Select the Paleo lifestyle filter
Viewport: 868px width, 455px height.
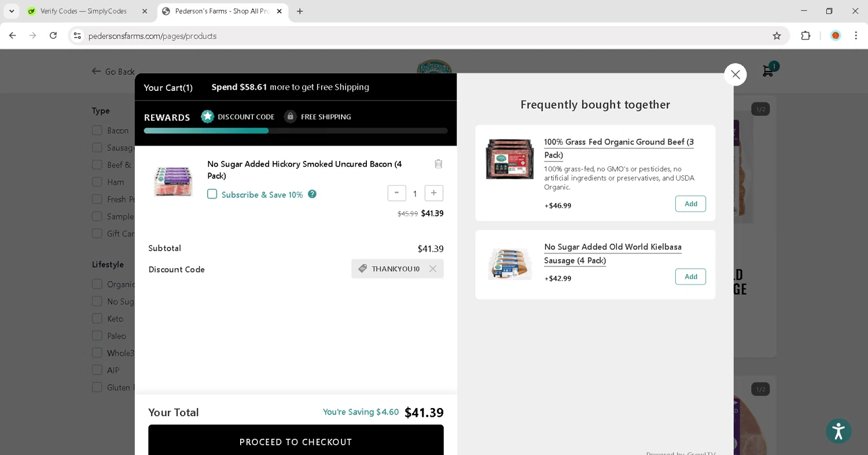click(x=97, y=336)
